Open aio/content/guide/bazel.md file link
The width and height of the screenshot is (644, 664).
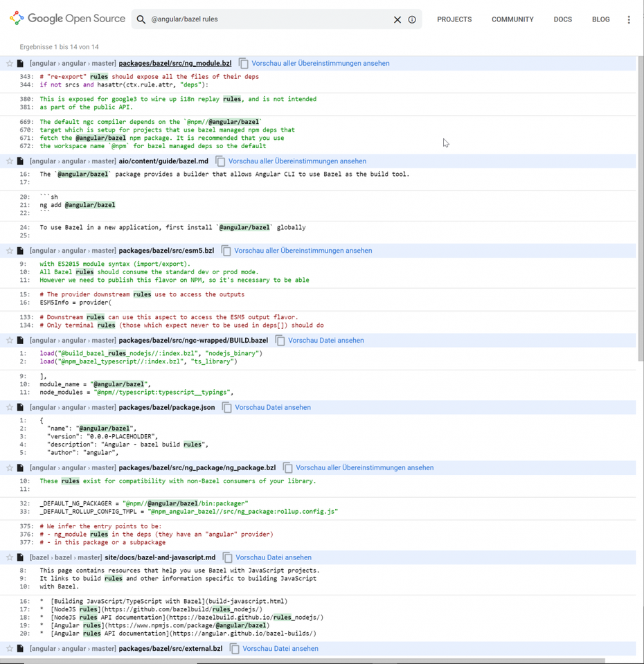(163, 161)
